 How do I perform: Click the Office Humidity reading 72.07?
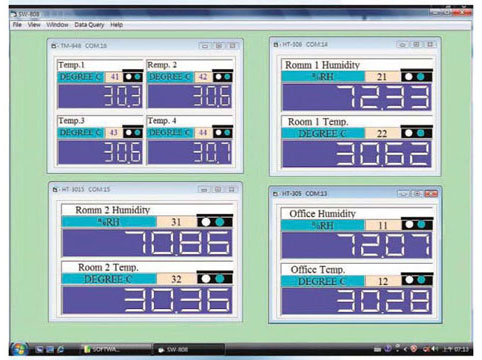357,245
